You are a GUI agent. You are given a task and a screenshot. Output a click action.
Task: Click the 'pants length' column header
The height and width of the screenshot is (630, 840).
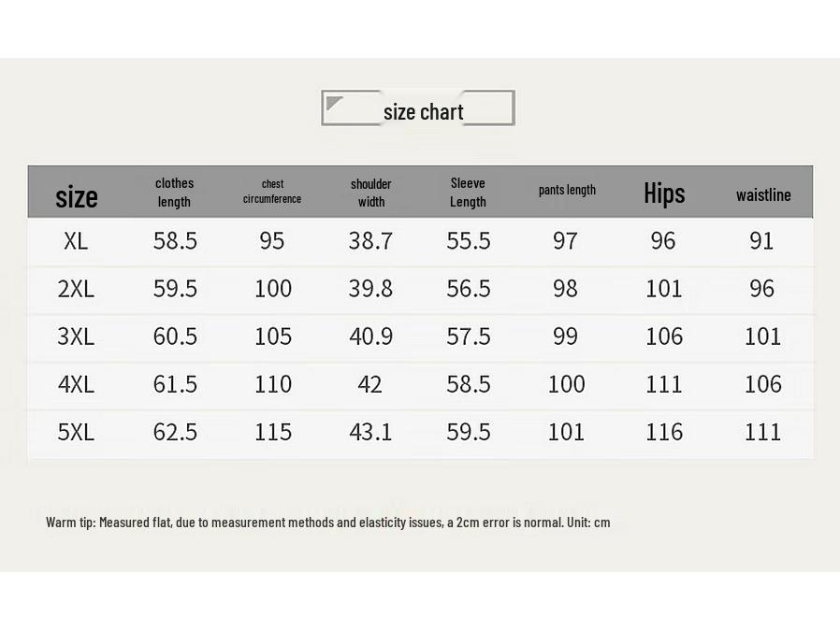coord(567,190)
